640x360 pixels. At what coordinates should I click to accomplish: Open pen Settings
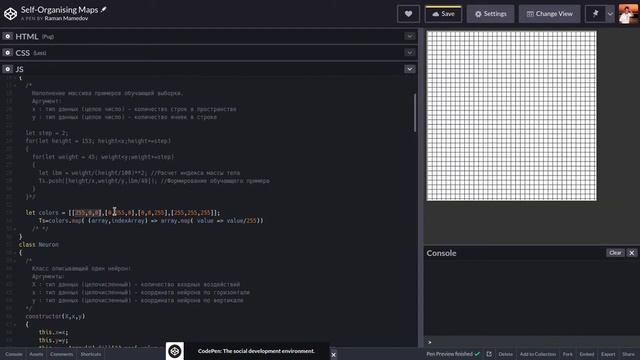(x=490, y=14)
